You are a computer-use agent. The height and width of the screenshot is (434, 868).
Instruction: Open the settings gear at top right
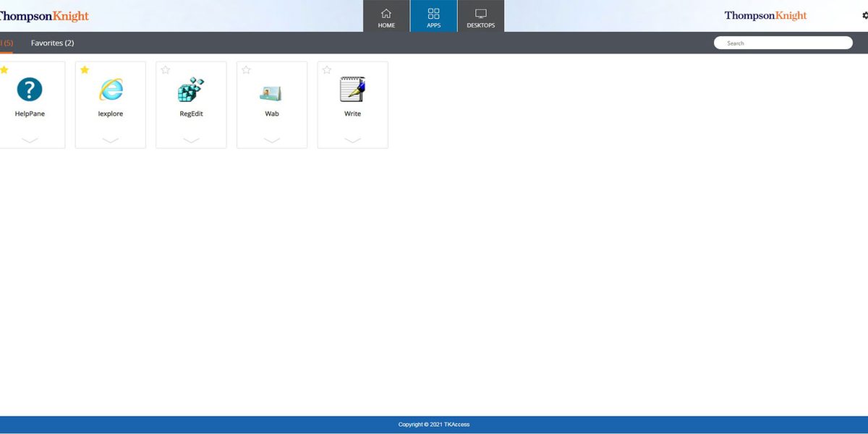[x=864, y=15]
